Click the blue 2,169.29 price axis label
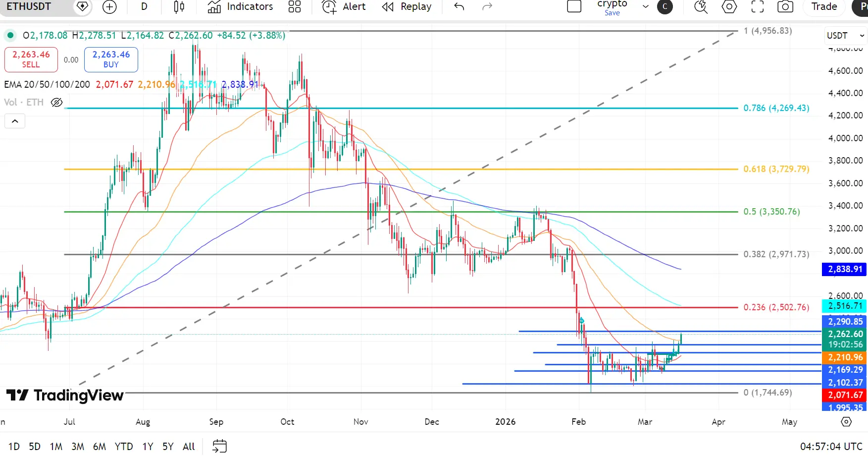This screenshot has height=457, width=868. [845, 370]
